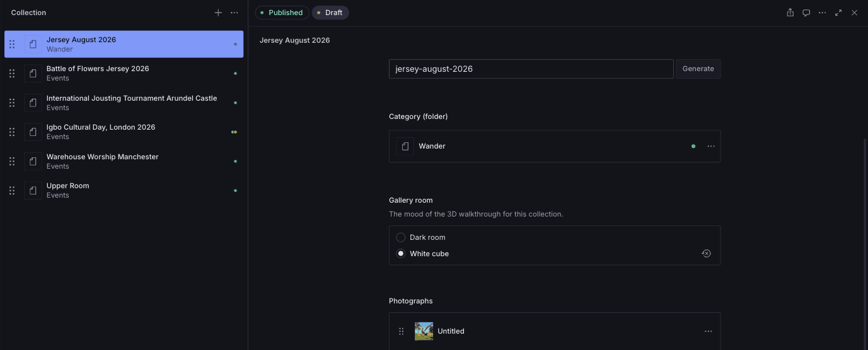
Task: Select the White cube radio option
Action: point(401,254)
